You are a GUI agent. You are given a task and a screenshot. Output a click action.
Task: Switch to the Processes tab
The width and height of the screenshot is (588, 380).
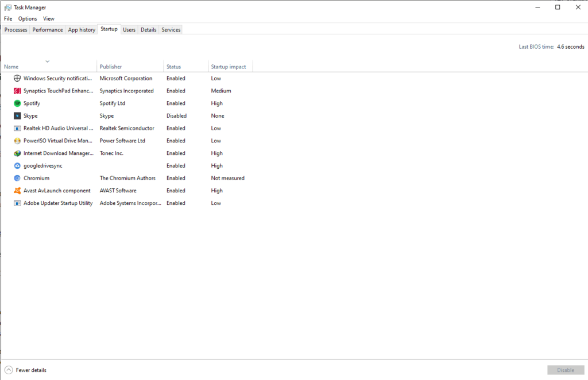[16, 30]
